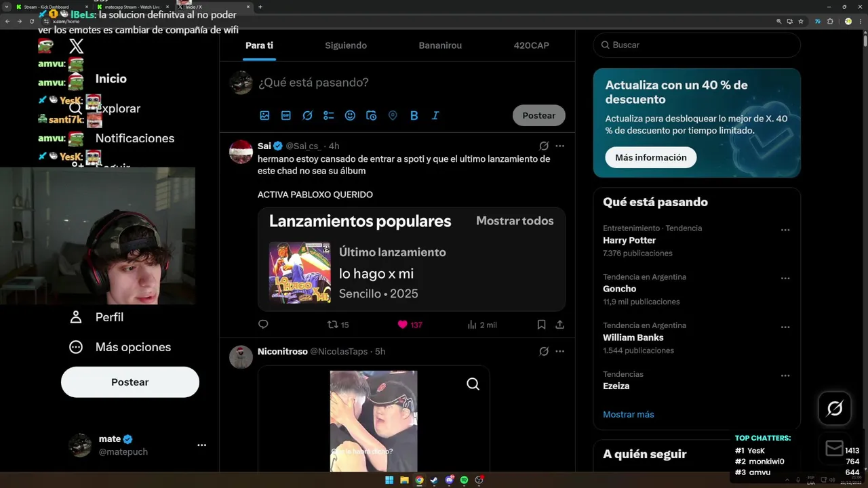Open Windows Start menu
Viewport: 868px width, 488px height.
coord(389,480)
